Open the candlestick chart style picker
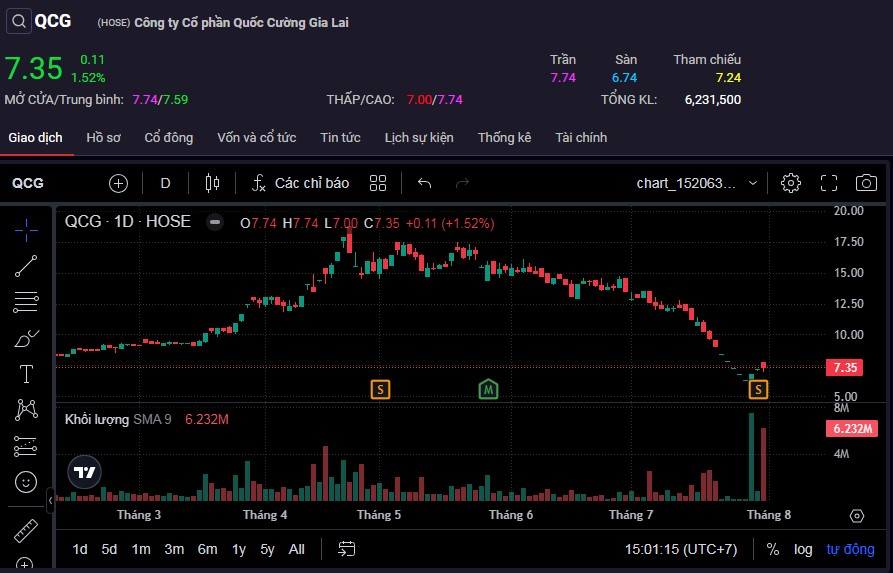 point(211,183)
